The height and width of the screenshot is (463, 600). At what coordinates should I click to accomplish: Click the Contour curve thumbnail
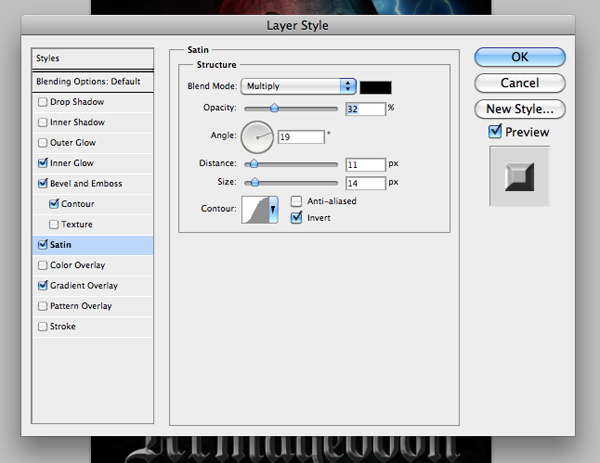(x=255, y=208)
